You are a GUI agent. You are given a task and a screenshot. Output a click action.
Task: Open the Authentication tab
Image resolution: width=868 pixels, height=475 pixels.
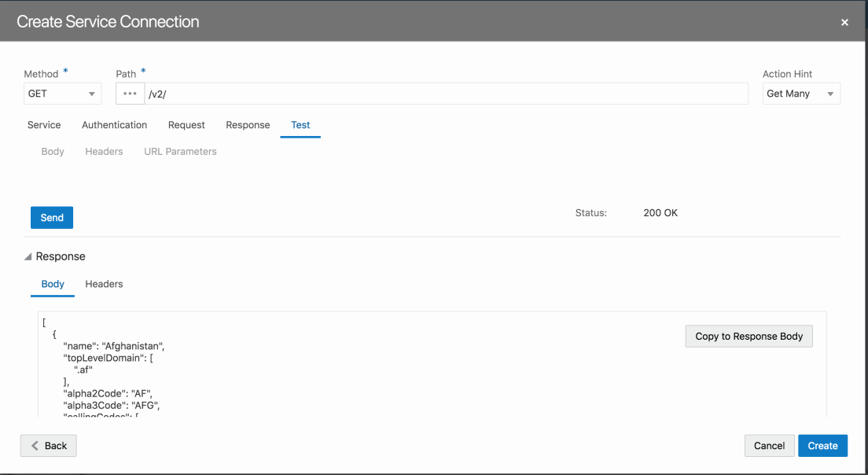click(114, 125)
